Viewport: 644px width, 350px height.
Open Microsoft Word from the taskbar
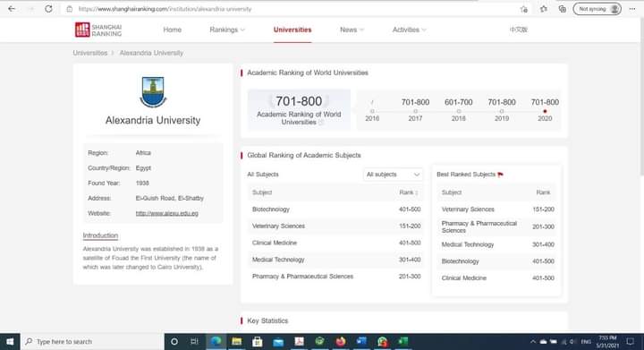tap(361, 341)
